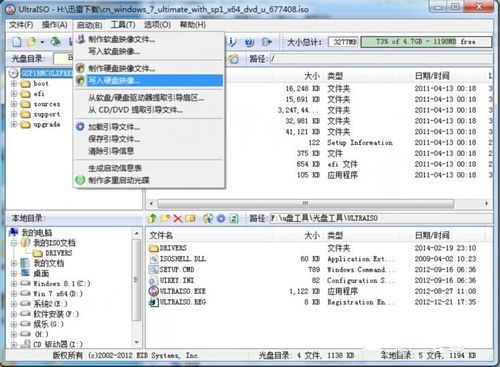Expand the Windows 8.1 (C:) drive node
The height and width of the screenshot is (367, 500).
point(14,284)
